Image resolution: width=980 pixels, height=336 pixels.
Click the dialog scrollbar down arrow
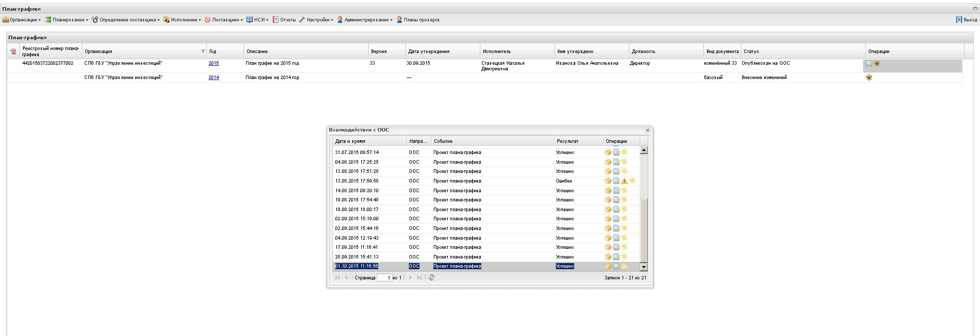pyautogui.click(x=644, y=267)
